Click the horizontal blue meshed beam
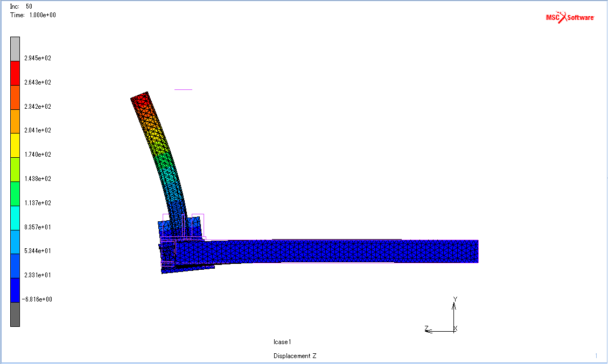This screenshot has height=364, width=608. (326, 251)
